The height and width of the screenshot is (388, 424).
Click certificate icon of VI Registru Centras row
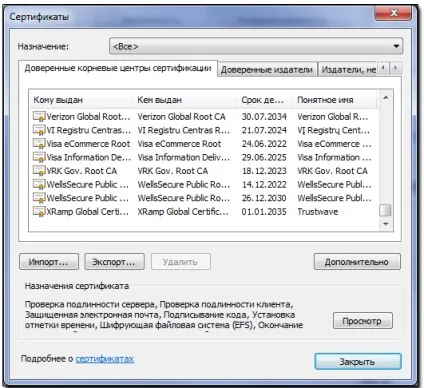[x=39, y=130]
